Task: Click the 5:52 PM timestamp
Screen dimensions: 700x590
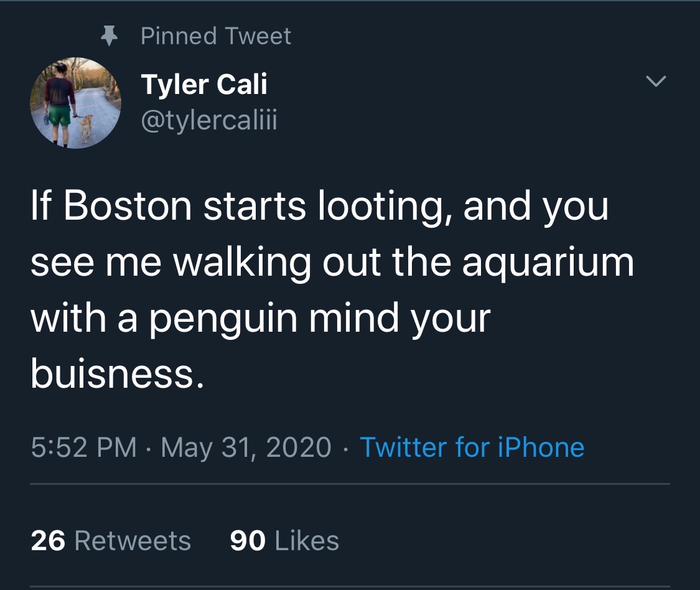Action: point(83,447)
